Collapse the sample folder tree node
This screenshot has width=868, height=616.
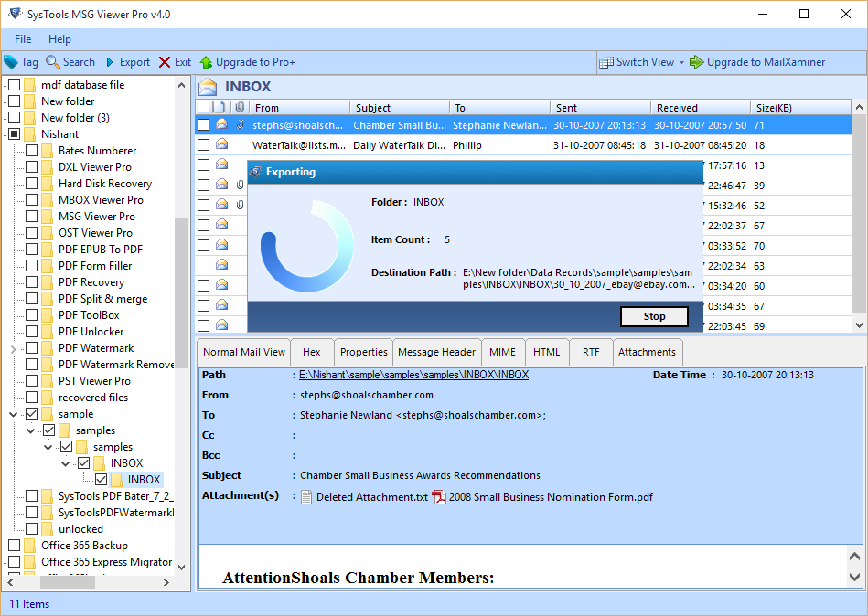14,414
